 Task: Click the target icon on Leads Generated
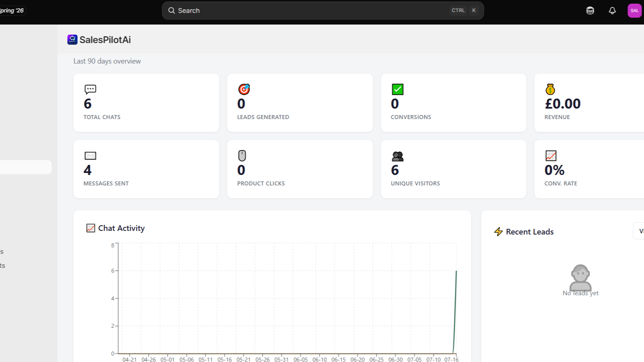(244, 89)
